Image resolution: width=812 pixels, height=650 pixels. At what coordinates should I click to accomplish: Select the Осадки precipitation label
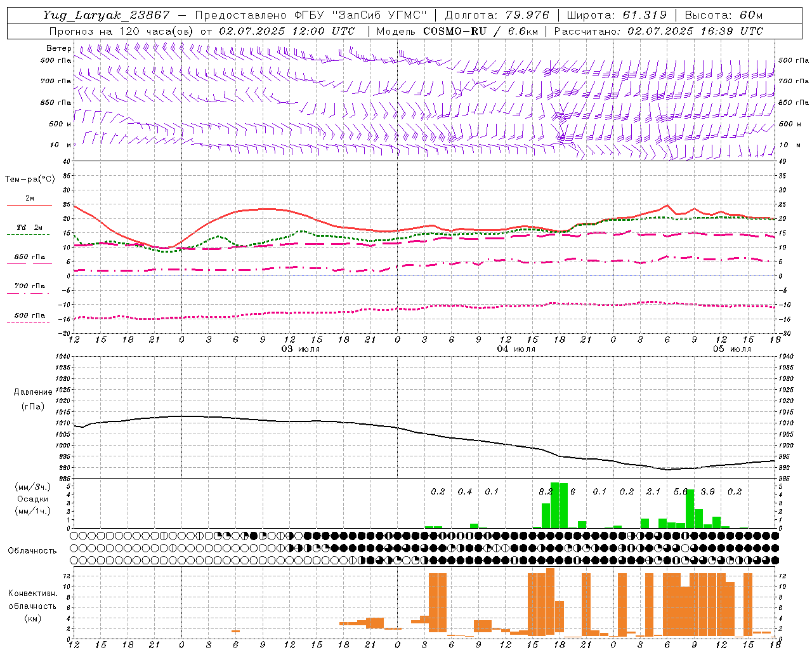[32, 499]
